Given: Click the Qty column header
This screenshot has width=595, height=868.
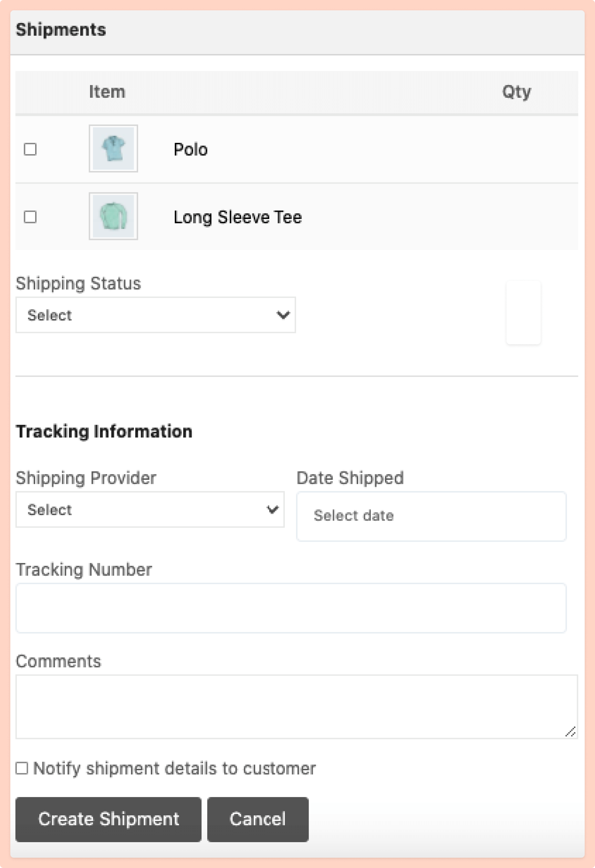Looking at the screenshot, I should point(516,92).
